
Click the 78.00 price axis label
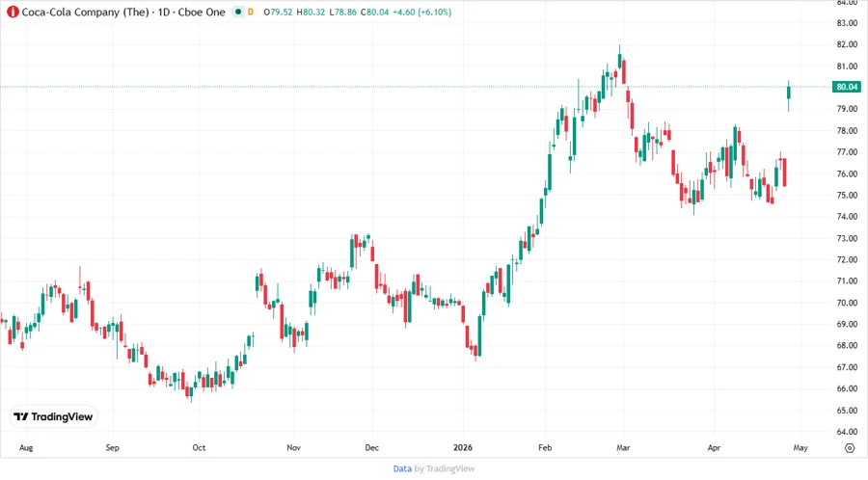pyautogui.click(x=847, y=131)
